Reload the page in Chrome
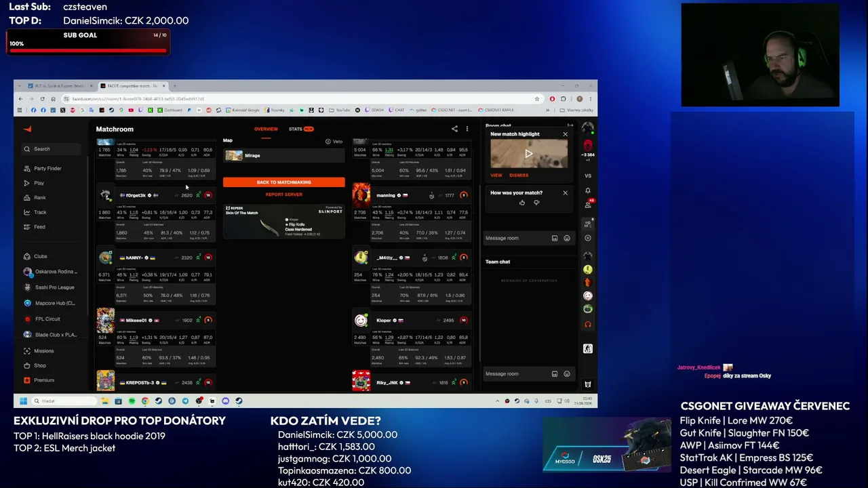Screen dimensions: 868x488 (x=42, y=99)
